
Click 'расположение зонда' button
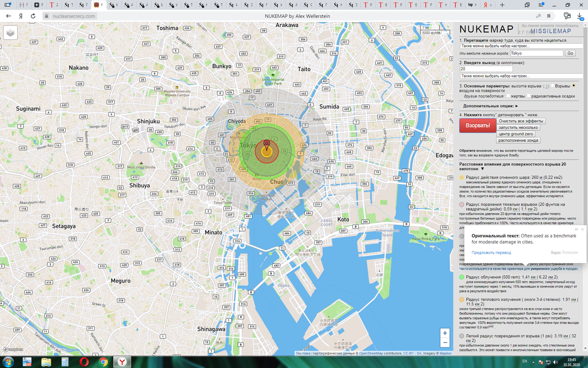[518, 140]
